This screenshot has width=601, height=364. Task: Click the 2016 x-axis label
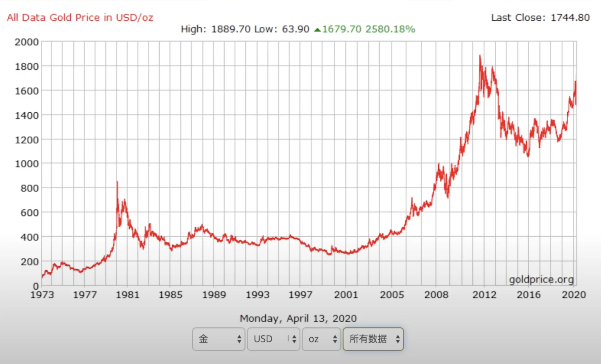[x=529, y=295]
